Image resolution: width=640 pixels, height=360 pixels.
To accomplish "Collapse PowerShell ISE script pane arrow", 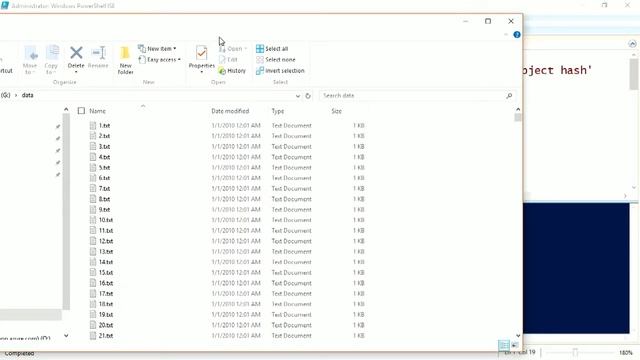I will coord(632,44).
